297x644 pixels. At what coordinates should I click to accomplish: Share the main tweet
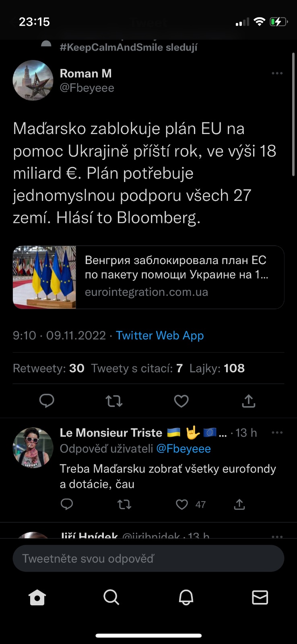click(x=249, y=401)
